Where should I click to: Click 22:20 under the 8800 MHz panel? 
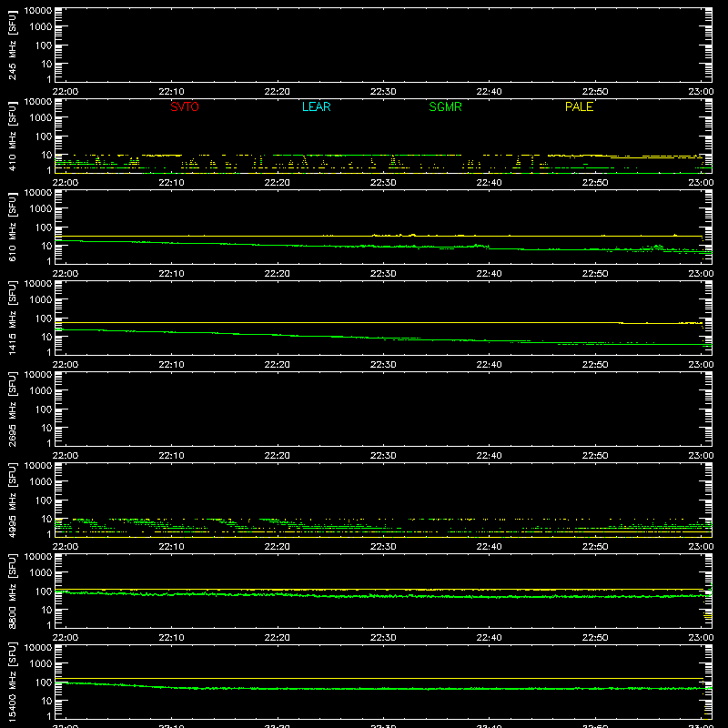click(278, 638)
